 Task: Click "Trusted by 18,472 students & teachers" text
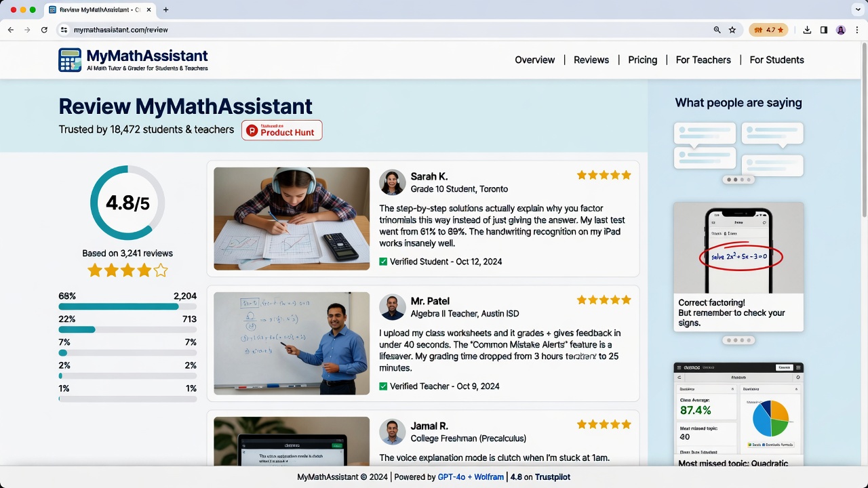tap(146, 129)
